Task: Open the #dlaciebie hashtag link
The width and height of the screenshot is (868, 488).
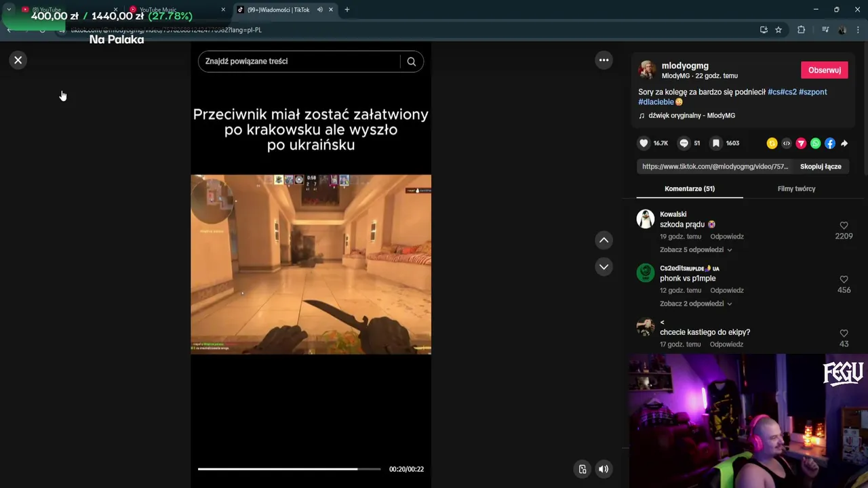Action: tap(656, 102)
